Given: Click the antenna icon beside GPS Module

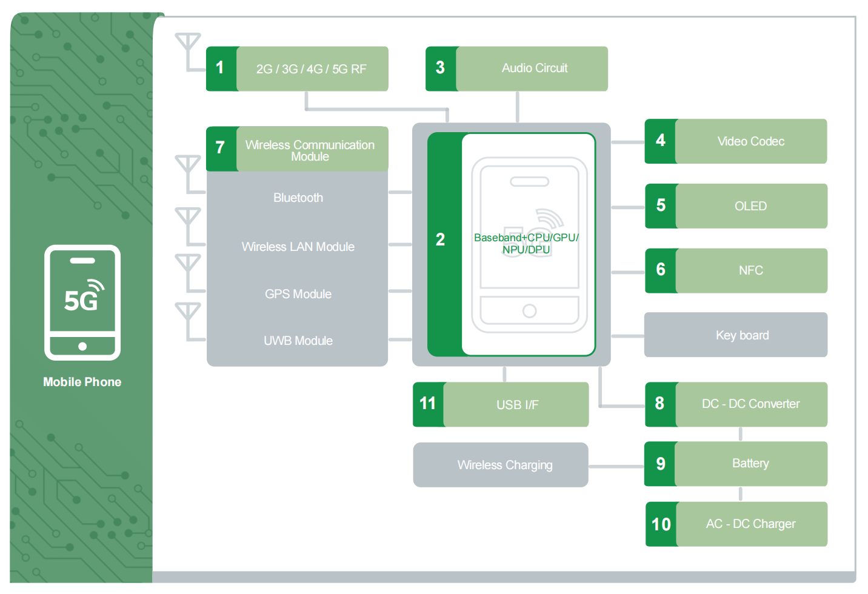Looking at the screenshot, I should [x=189, y=273].
